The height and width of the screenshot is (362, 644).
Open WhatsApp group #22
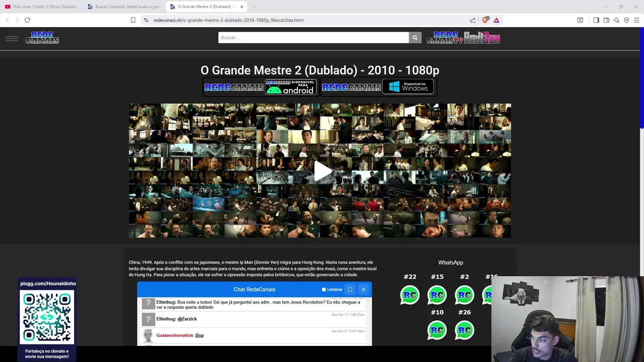(x=410, y=295)
